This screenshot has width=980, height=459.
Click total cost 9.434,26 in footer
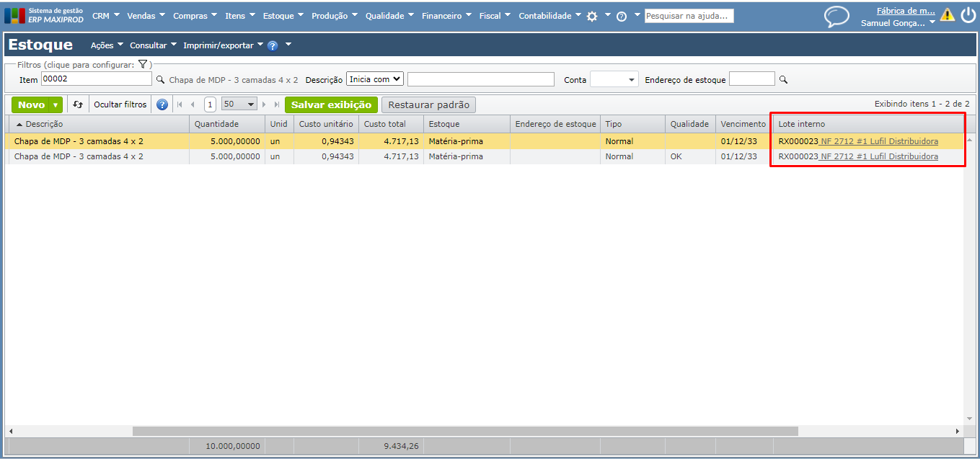coord(401,446)
